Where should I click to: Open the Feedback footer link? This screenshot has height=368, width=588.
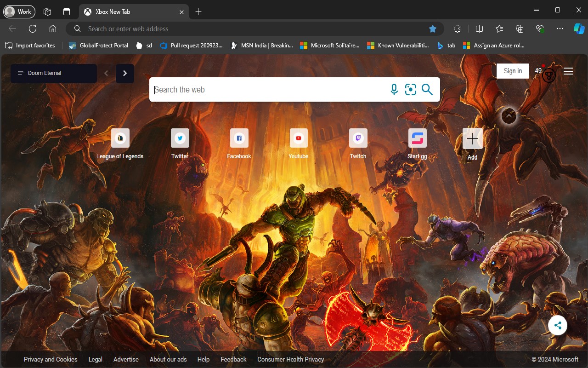point(233,359)
